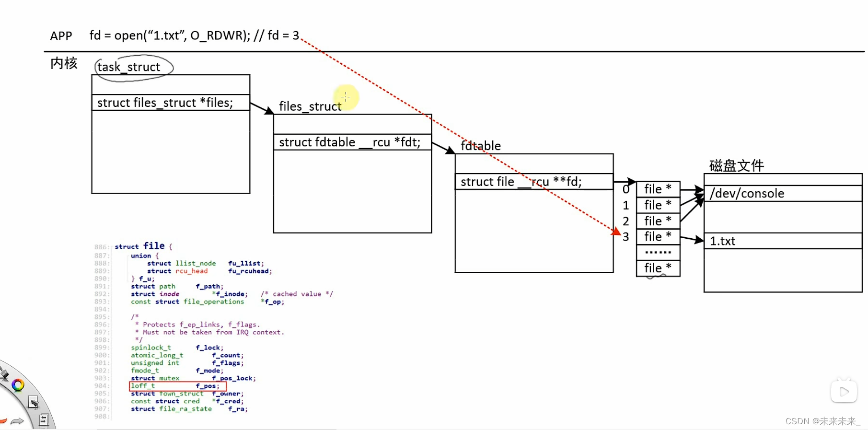
Task: Click 'struct fdtable __rcu *fdt;' row
Action: tap(352, 142)
